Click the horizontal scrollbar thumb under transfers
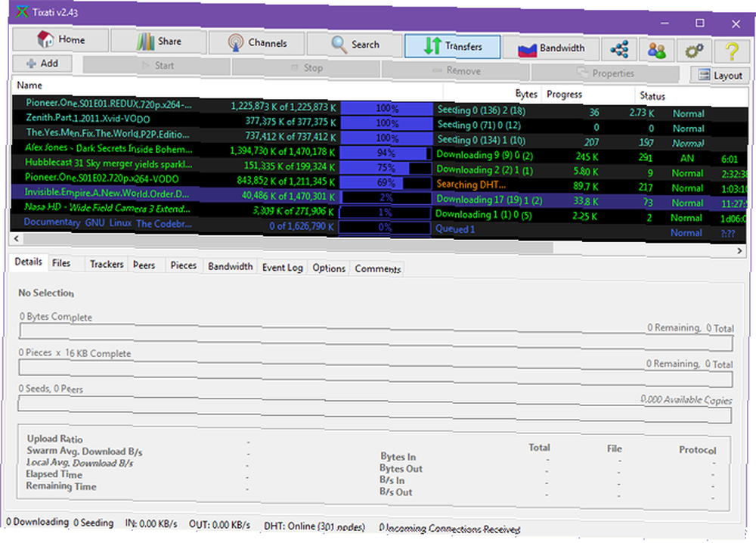The height and width of the screenshot is (543, 756). click(288, 244)
